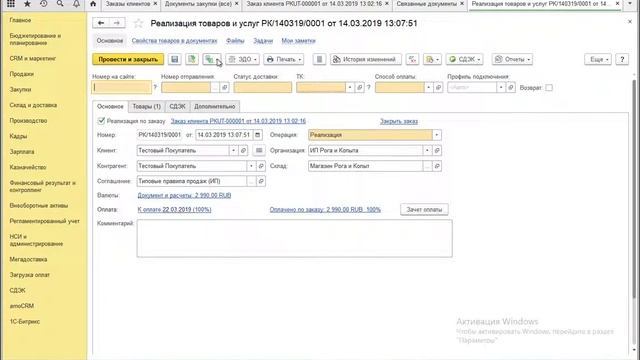The height and width of the screenshot is (360, 640).
Task: Expand the Операция dropdown
Action: tap(436, 135)
